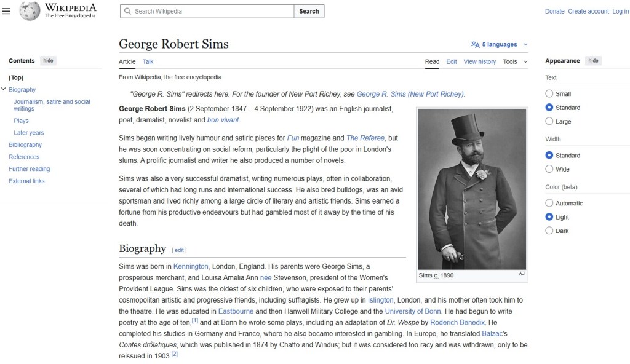Click the language translation icon
The width and height of the screenshot is (630, 364).
(x=475, y=45)
